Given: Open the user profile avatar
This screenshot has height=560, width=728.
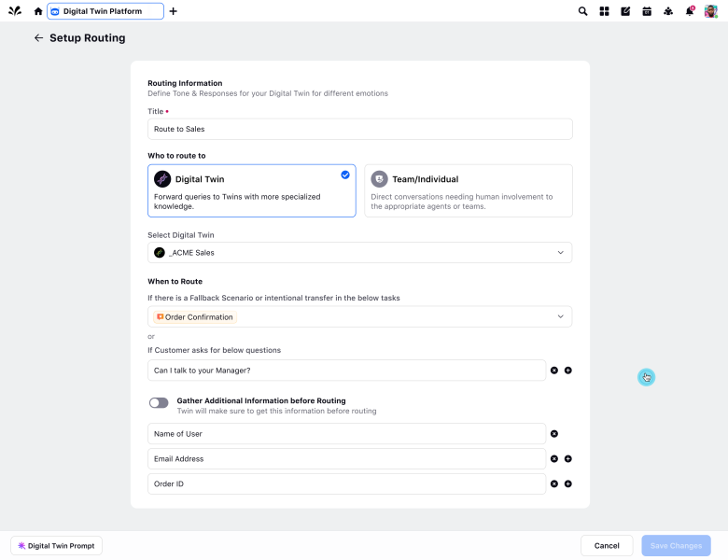Looking at the screenshot, I should 711,11.
